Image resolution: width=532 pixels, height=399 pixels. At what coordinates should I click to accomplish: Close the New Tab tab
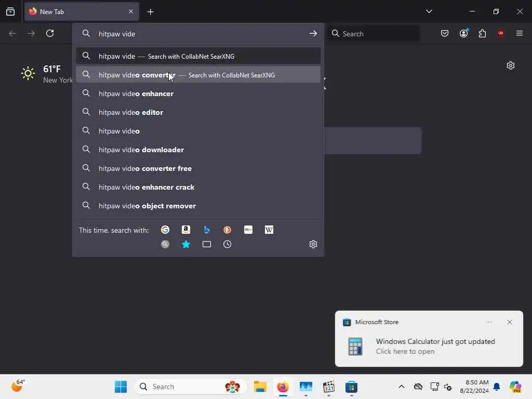(x=131, y=11)
